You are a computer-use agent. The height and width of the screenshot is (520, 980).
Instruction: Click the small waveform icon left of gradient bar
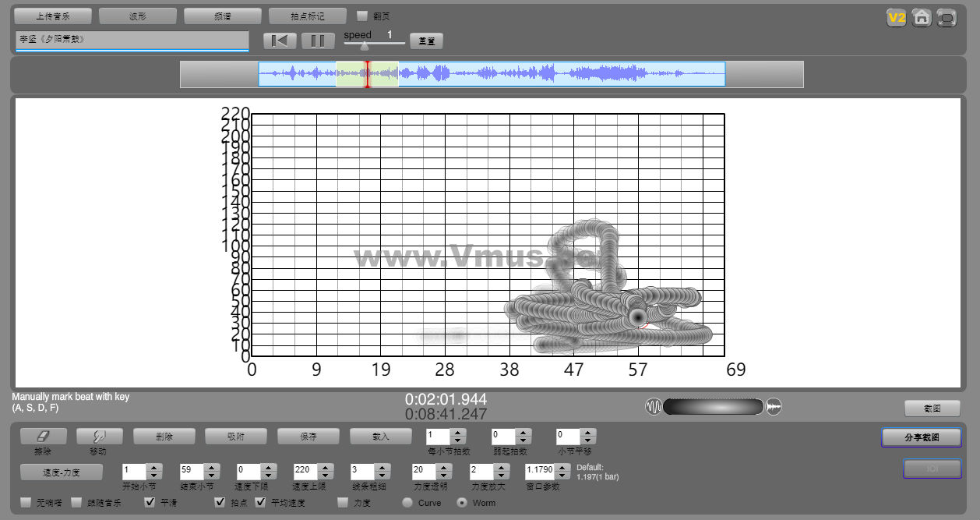click(653, 406)
